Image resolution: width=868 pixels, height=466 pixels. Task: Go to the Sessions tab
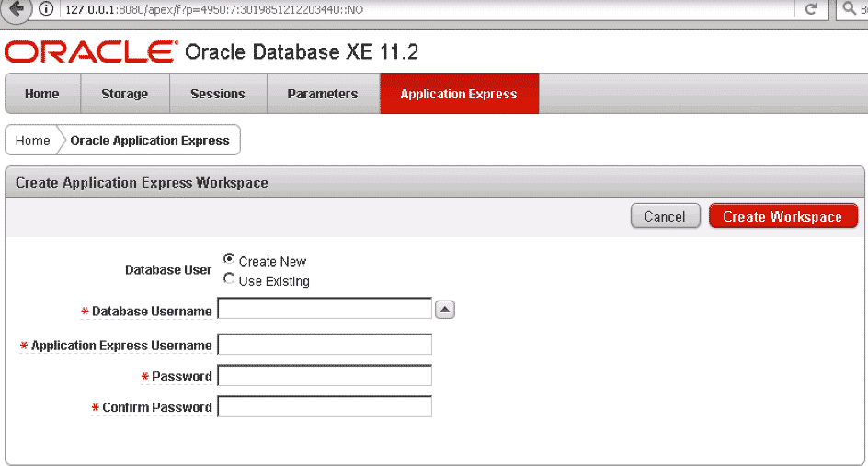[x=218, y=94]
